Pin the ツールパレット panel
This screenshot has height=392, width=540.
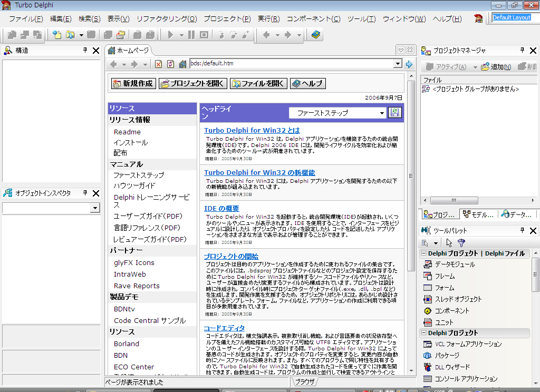pos(522,230)
